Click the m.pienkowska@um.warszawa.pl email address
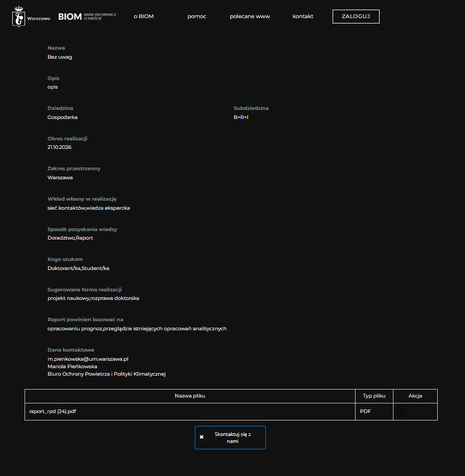 coord(88,359)
